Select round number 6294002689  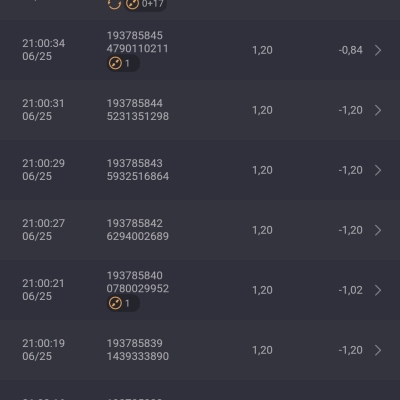pyautogui.click(x=138, y=236)
